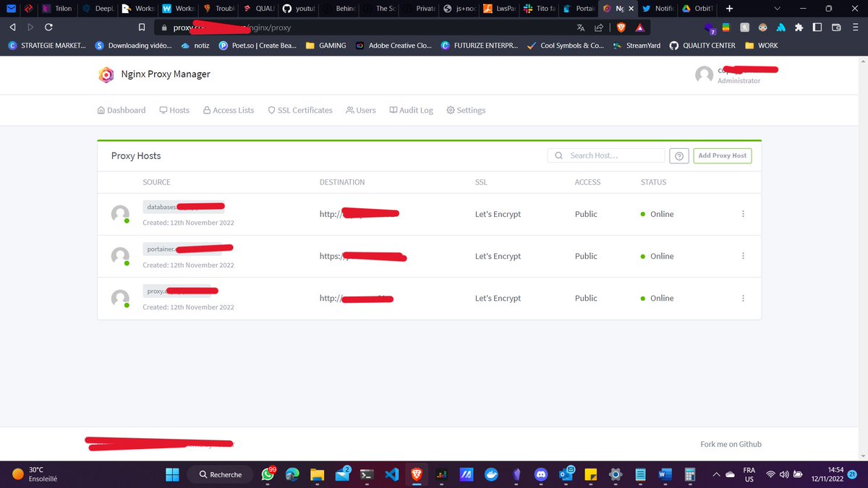Switch to the Portainer tab
The image size is (868, 488).
coord(578,9)
